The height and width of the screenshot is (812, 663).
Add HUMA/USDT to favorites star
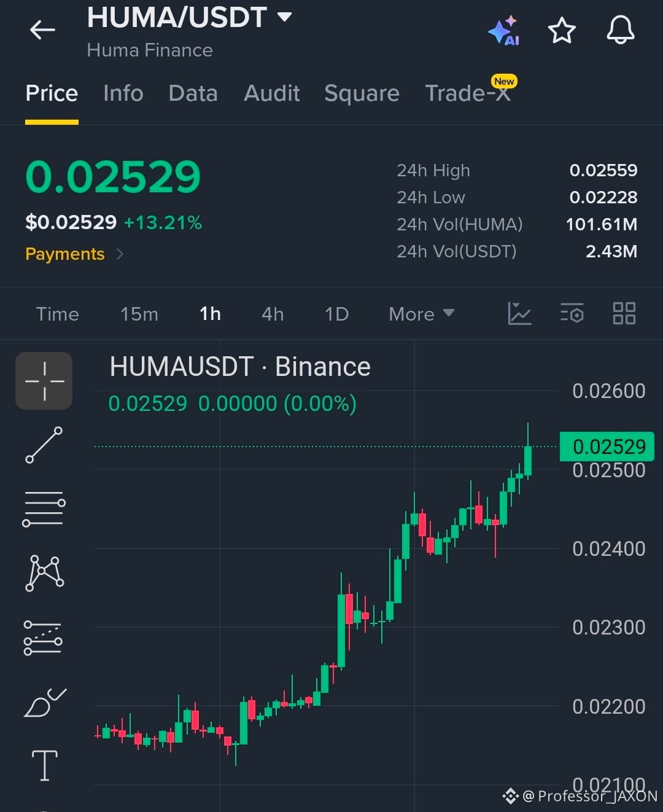562,30
